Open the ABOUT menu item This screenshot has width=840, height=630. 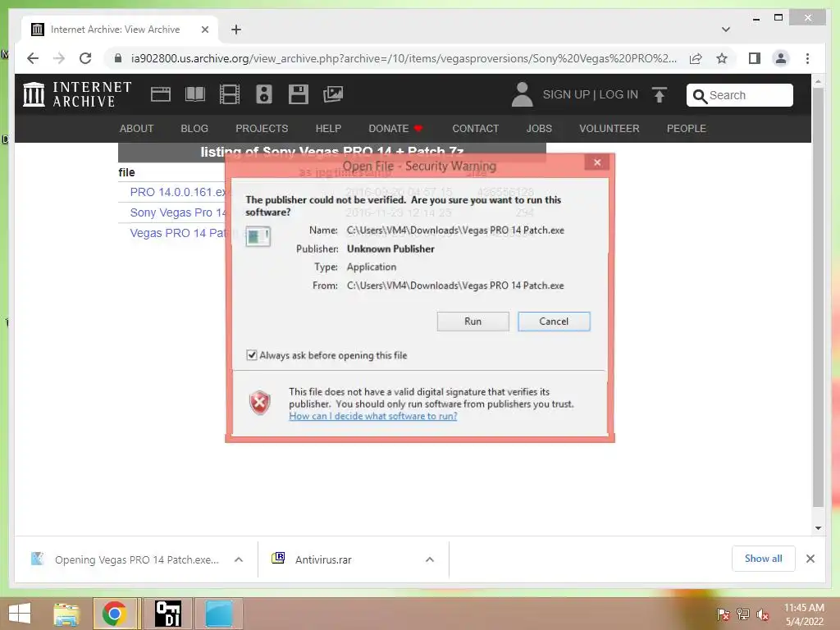[137, 129]
